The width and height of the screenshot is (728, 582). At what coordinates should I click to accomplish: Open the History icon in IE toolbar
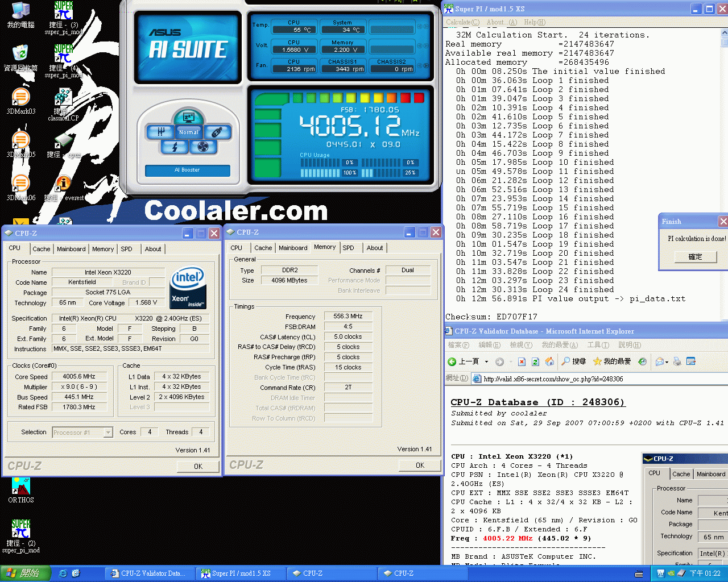(x=642, y=361)
